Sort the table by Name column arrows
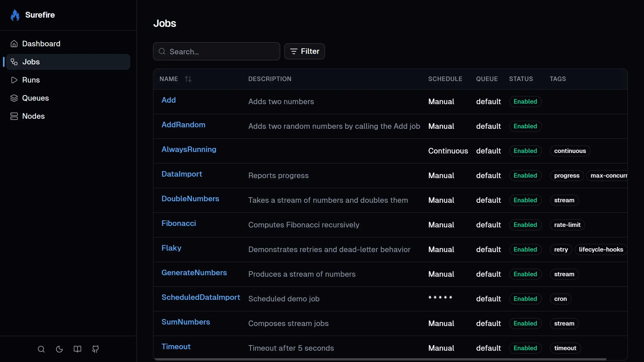 pyautogui.click(x=188, y=79)
